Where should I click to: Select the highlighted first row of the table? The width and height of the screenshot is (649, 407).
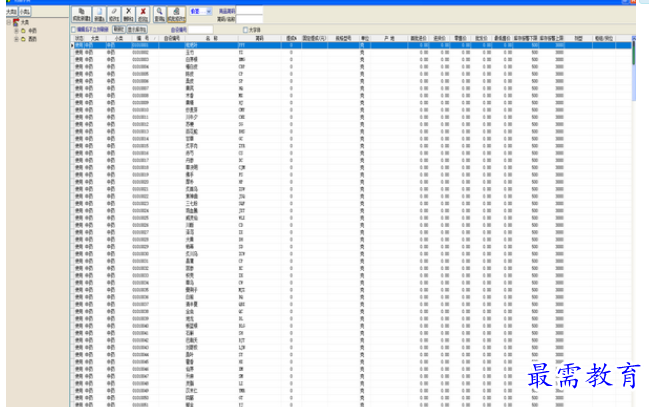pos(353,45)
